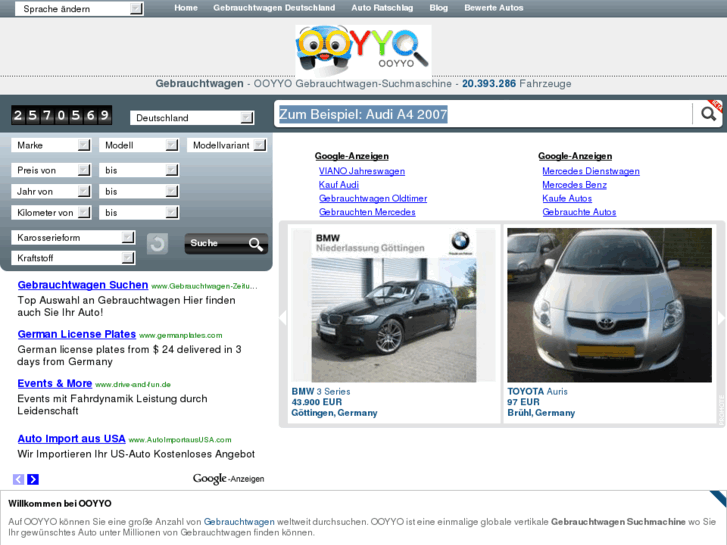
Task: Open Kauf Audi ad link
Action: coord(338,185)
